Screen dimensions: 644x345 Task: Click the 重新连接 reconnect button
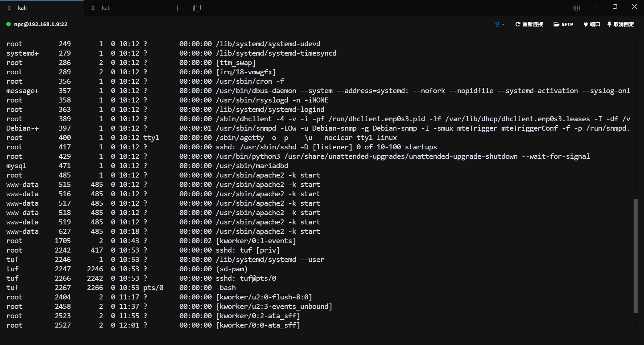click(529, 24)
